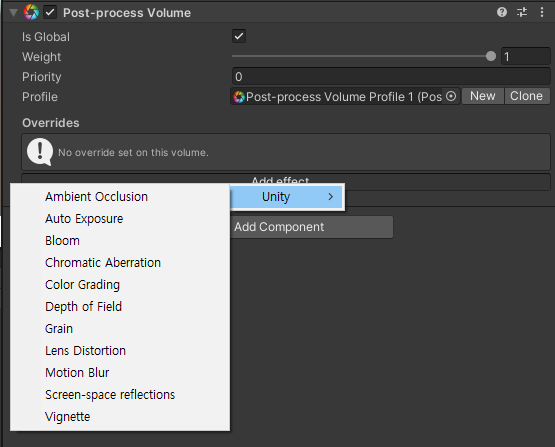
Task: Select Ambient Occlusion effect
Action: (x=120, y=197)
